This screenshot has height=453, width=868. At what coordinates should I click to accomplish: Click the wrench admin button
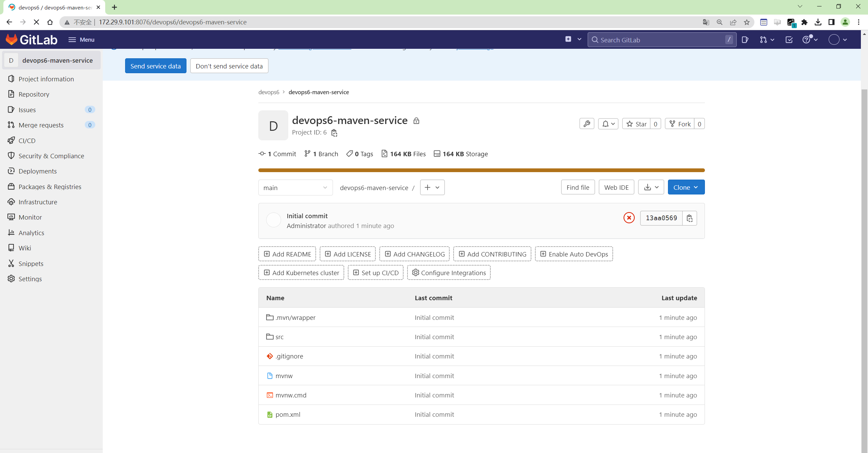click(587, 124)
